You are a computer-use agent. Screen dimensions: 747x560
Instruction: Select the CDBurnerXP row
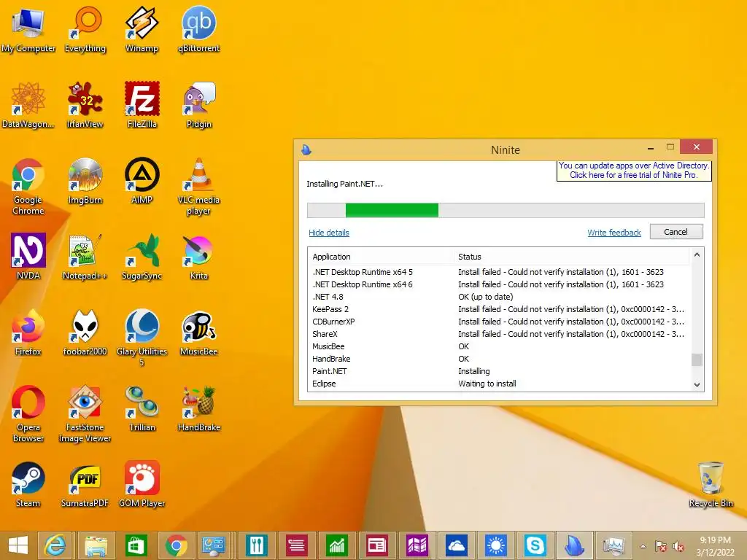pos(499,322)
